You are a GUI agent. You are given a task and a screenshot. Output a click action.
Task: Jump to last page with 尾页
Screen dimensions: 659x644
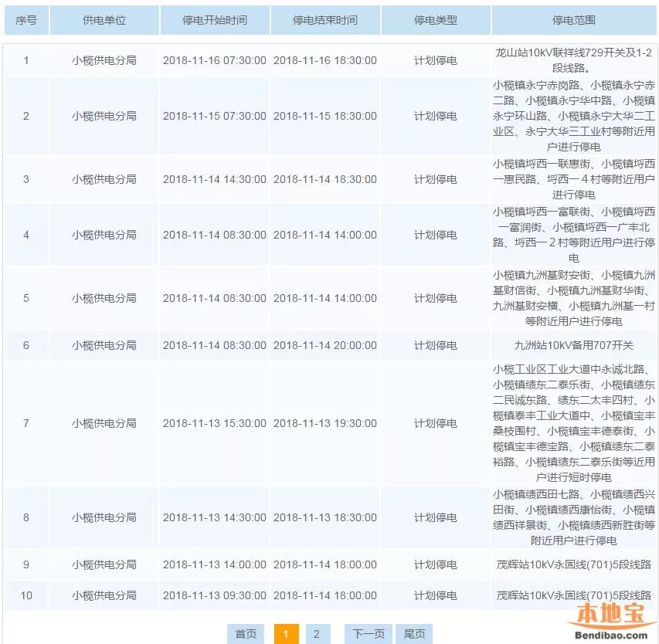414,634
